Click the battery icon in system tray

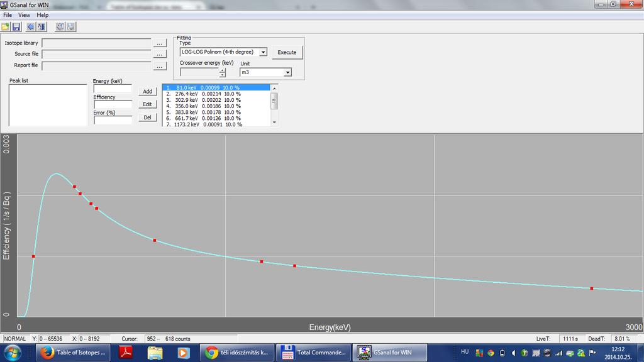tap(502, 353)
